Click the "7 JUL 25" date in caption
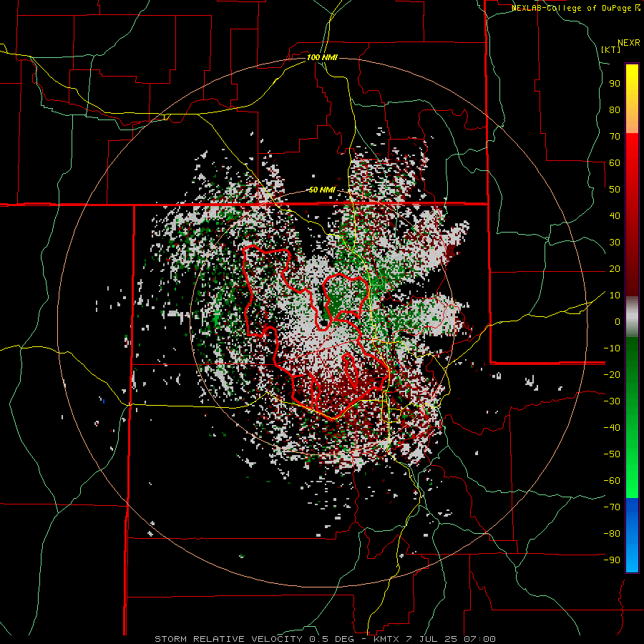644x644 pixels. point(433,639)
